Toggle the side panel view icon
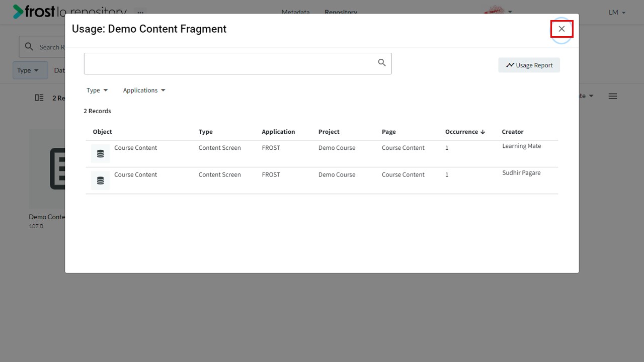This screenshot has width=644, height=362. click(39, 98)
